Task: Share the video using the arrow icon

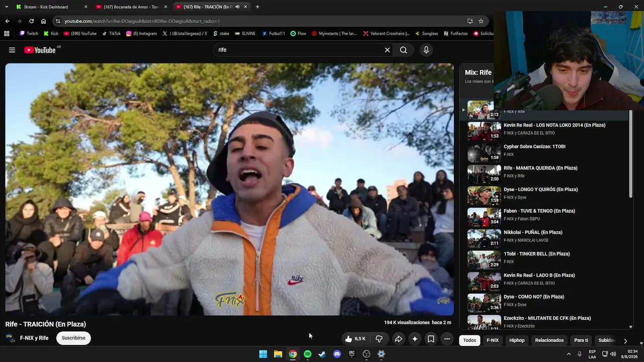Action: coord(398,339)
